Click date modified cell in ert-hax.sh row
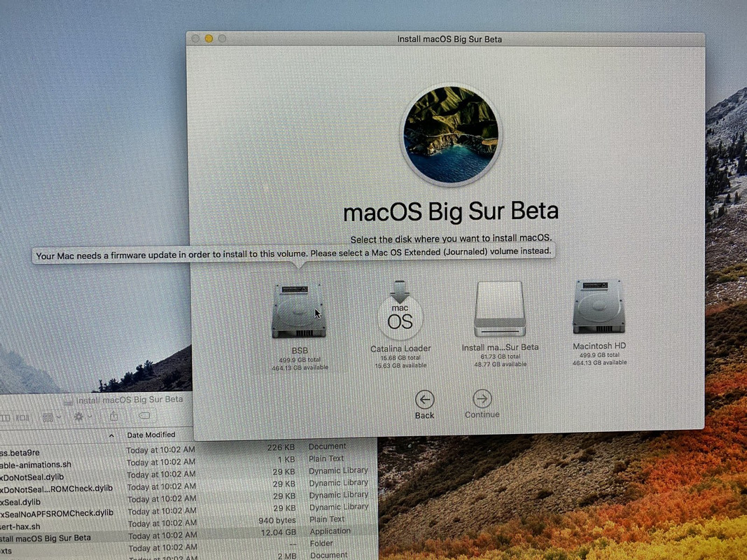This screenshot has width=747, height=560. (162, 524)
